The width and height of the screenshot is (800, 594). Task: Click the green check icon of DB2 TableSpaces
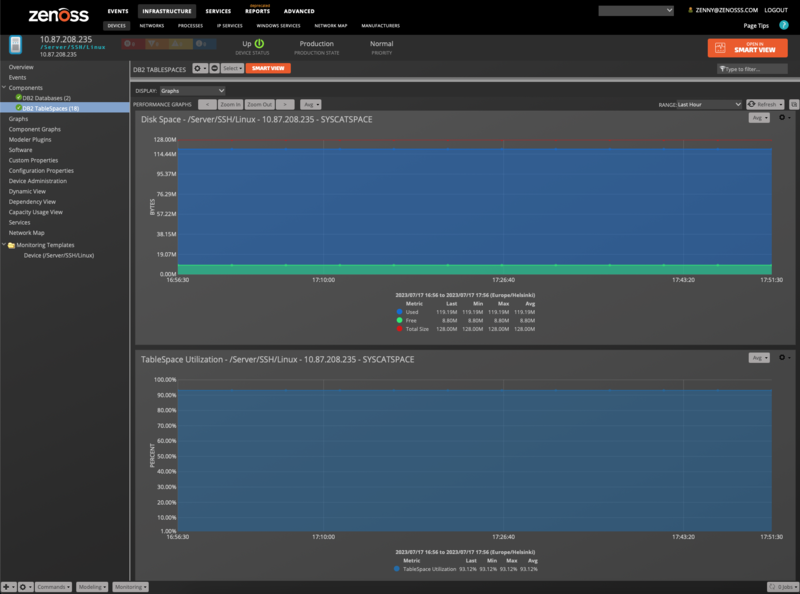[x=19, y=108]
